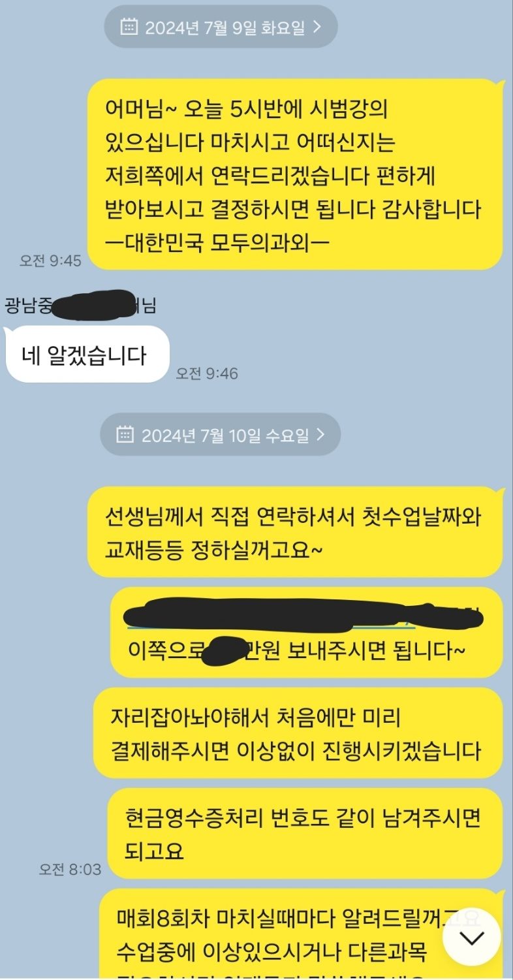
Task: Click the 오전 9:46 timestamp
Action: (207, 373)
